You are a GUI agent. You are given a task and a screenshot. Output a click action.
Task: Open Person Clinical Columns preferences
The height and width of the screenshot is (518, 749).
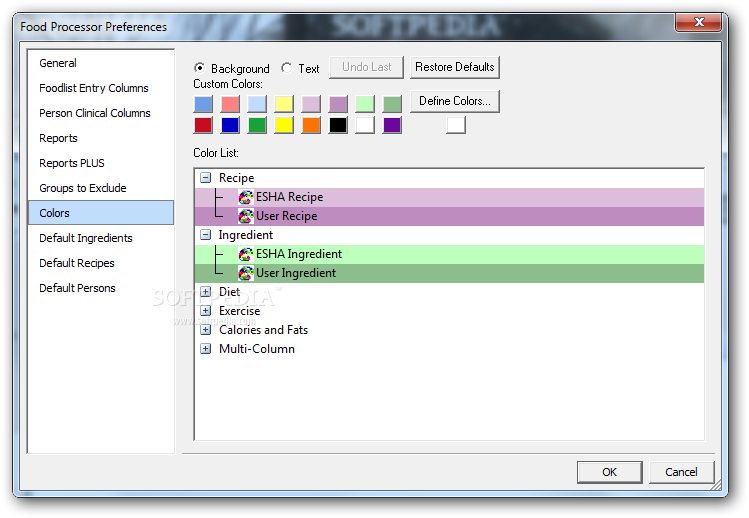pos(101,113)
